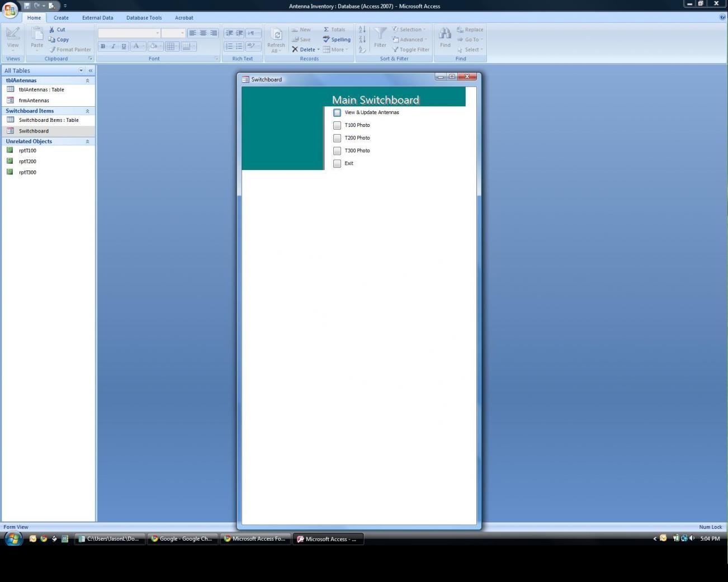
Task: Toggle Italic formatting in Font group
Action: [x=113, y=46]
